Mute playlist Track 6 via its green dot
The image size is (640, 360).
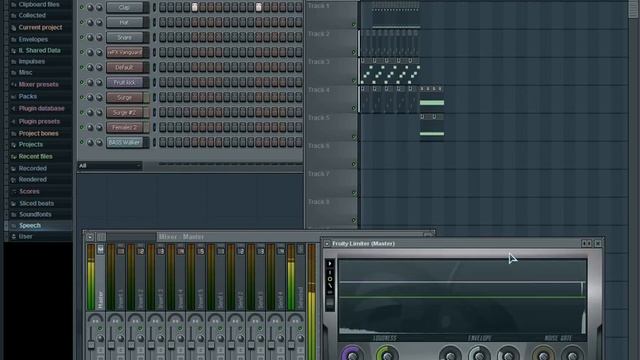354,164
